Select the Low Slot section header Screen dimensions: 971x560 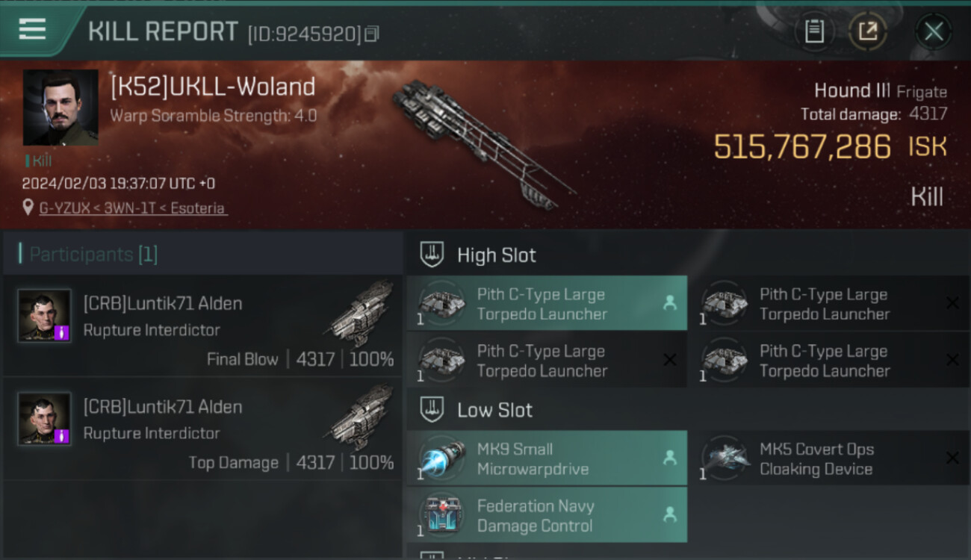[687, 410]
